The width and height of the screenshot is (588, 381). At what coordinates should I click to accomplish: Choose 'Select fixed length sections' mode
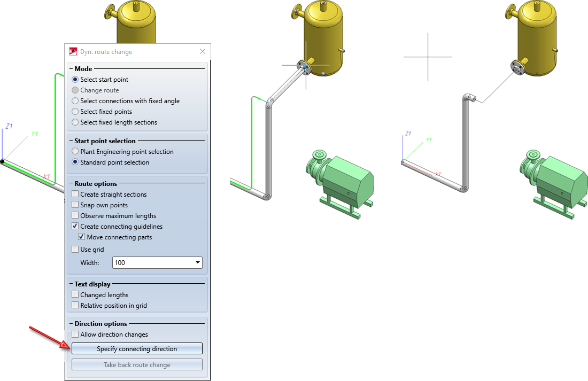[x=75, y=122]
